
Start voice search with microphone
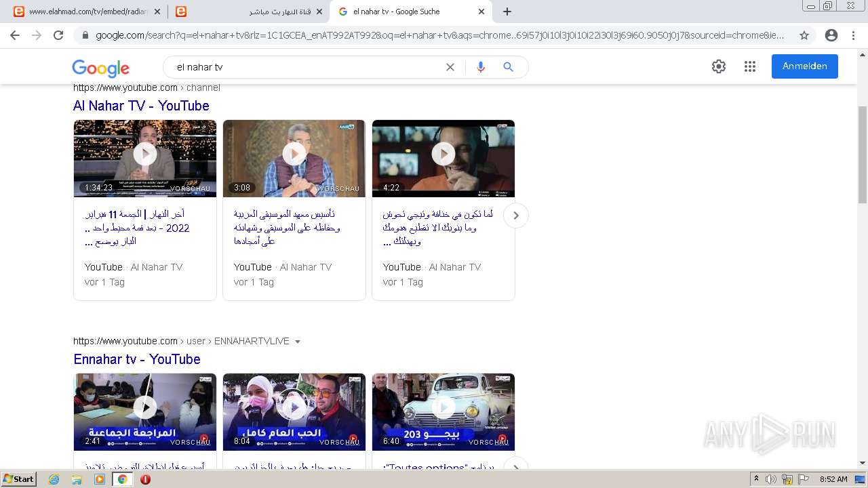click(x=481, y=67)
